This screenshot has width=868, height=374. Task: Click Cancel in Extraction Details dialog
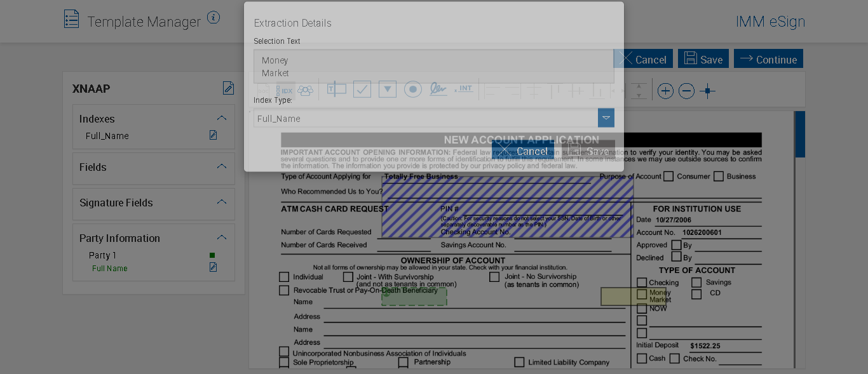point(523,150)
